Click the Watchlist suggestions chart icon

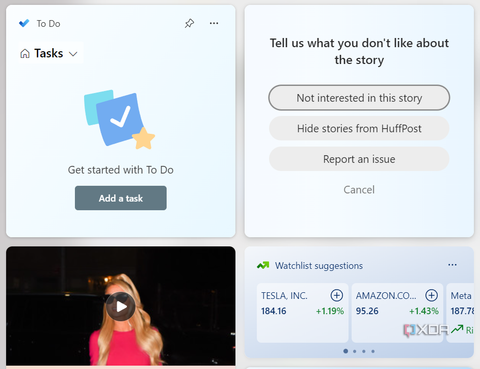[x=263, y=266]
